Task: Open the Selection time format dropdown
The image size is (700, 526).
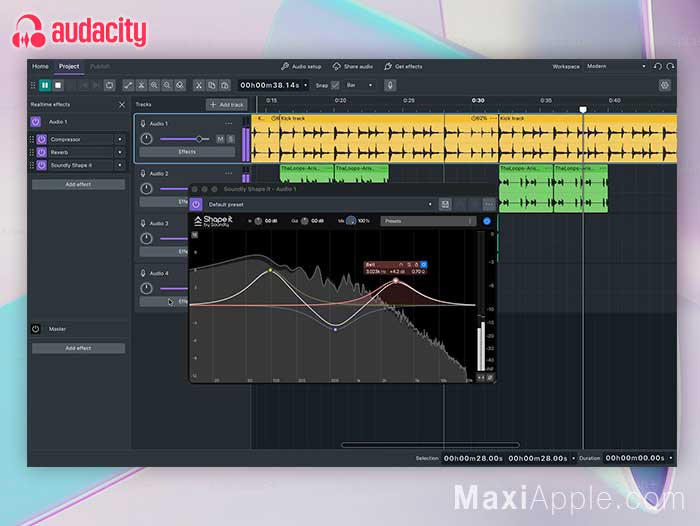Action: 574,459
